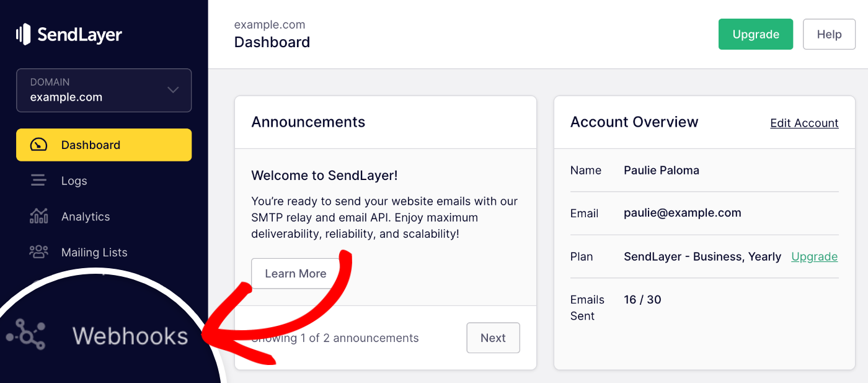Click the chevron on the domain picker
Image resolution: width=868 pixels, height=383 pixels.
[x=173, y=90]
